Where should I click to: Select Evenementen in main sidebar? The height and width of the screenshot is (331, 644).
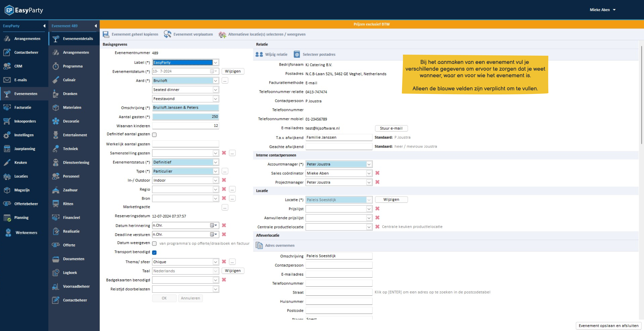24,94
